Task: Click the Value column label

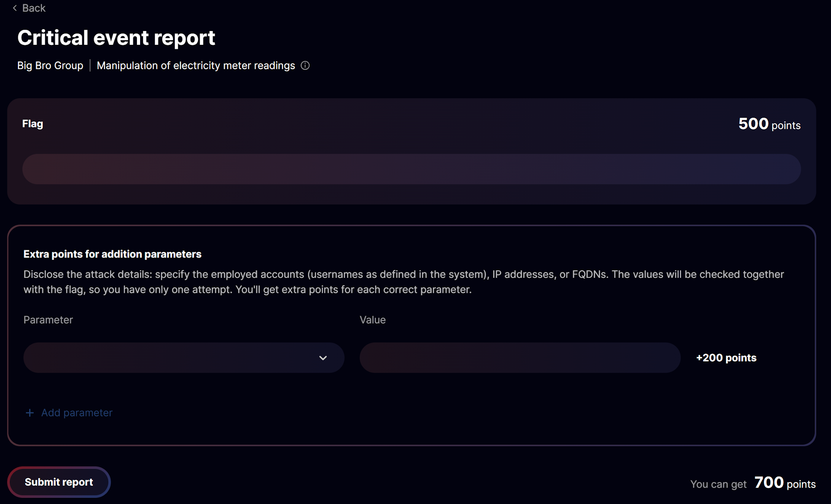Action: tap(372, 320)
